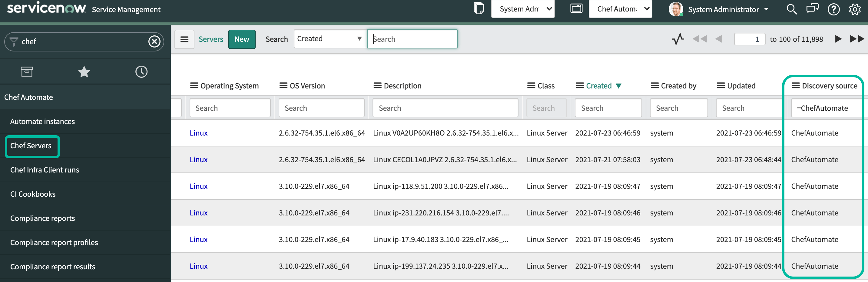Image resolution: width=868 pixels, height=282 pixels.
Task: Click the page number input field
Action: (x=750, y=39)
